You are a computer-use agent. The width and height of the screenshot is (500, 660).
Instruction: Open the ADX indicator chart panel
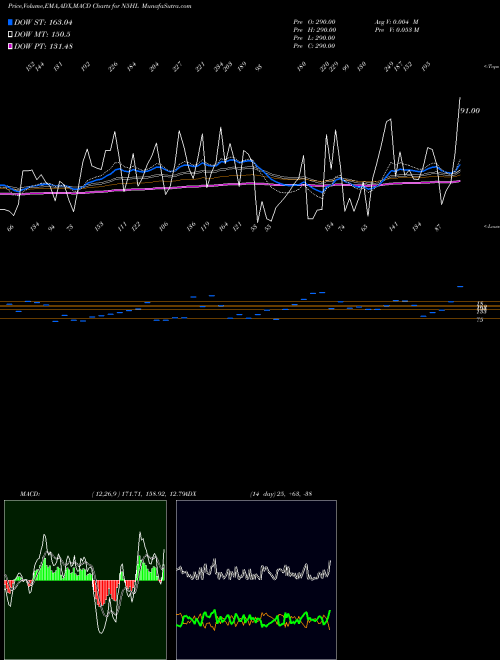coord(256,580)
